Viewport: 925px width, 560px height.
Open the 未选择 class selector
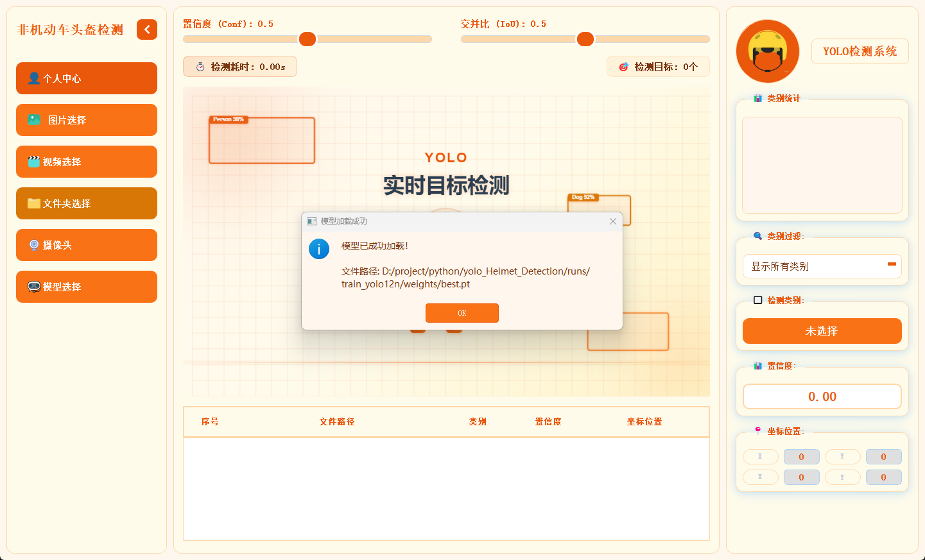click(x=822, y=331)
